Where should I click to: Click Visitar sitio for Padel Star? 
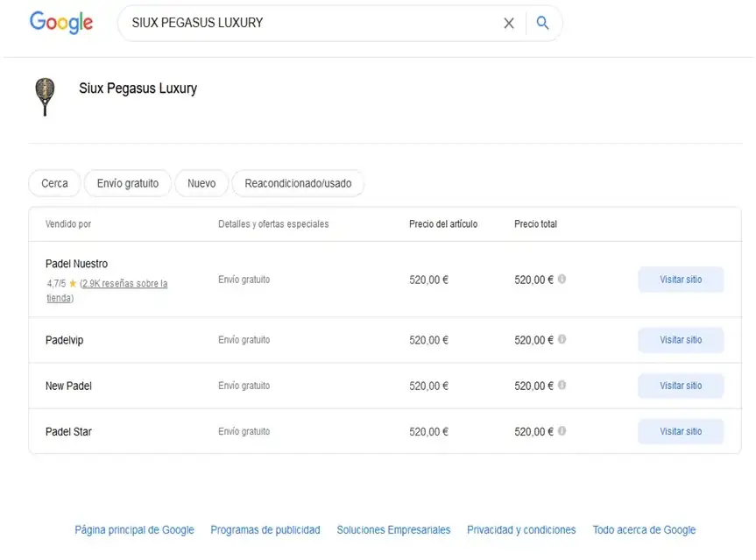point(681,430)
